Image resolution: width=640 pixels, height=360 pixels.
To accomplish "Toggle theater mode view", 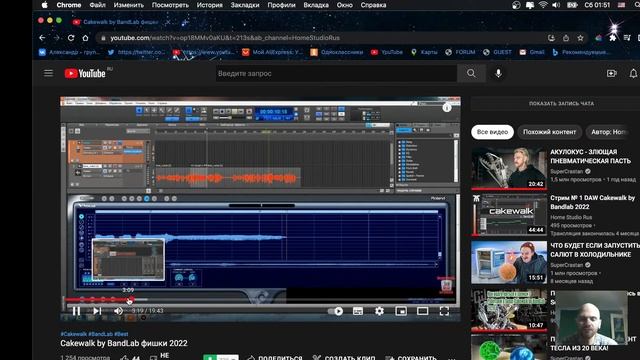I will click(x=422, y=311).
